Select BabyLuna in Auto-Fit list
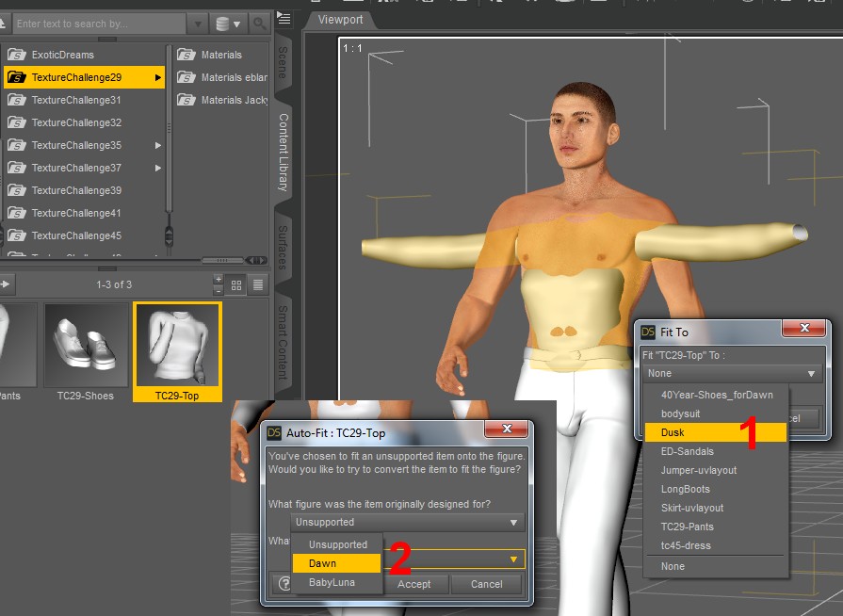The image size is (843, 616). (x=337, y=582)
